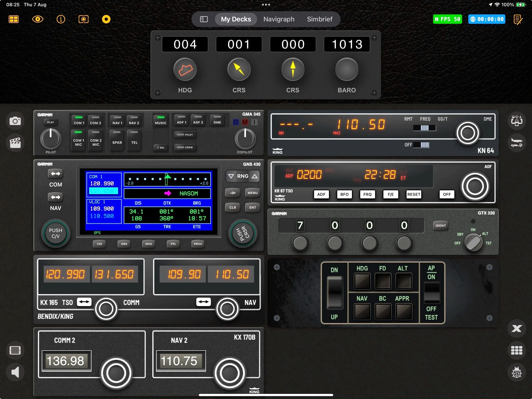Toggle the eye visibility icon in top toolbar
Image resolution: width=532 pixels, height=399 pixels.
point(38,19)
